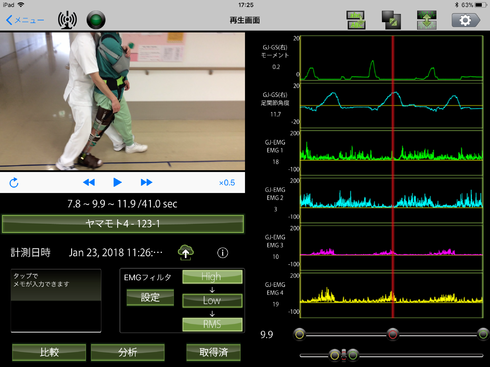Tap the 計測日時 label
Viewport: 490px width, 367px height.
[x=31, y=253]
